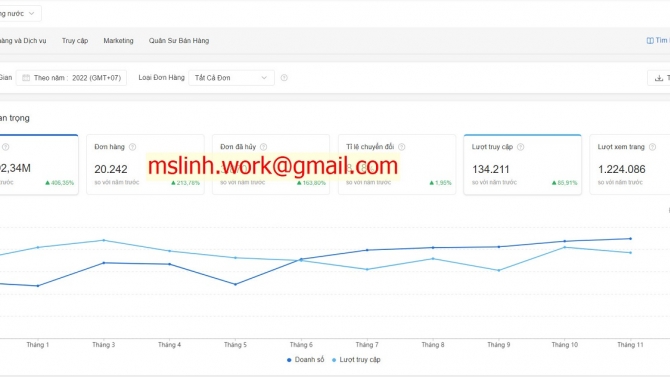Click Lượt truy cập point at Tháng 9
Viewport: 670px width, 377px height.
[499, 271]
